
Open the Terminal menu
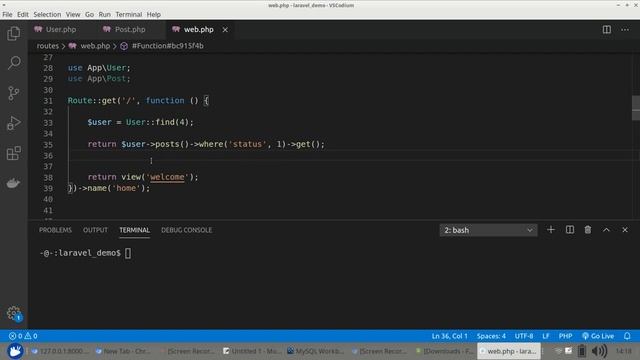click(x=129, y=14)
